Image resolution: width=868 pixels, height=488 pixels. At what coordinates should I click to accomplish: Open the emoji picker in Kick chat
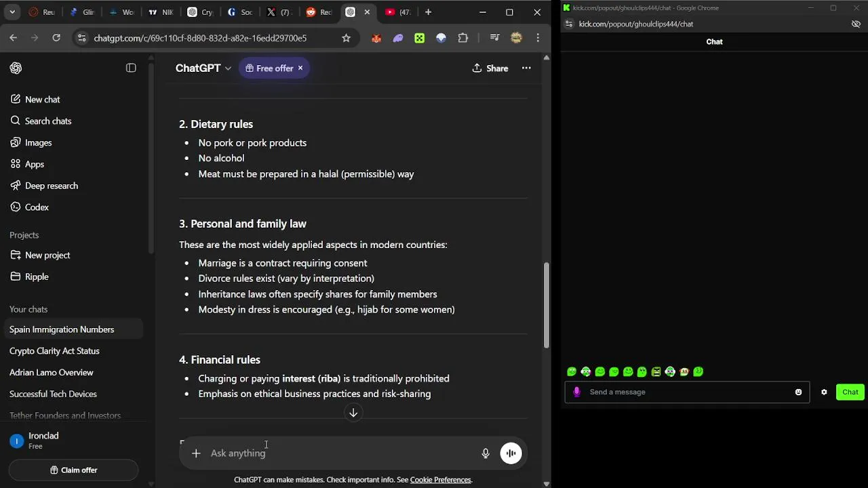click(798, 392)
